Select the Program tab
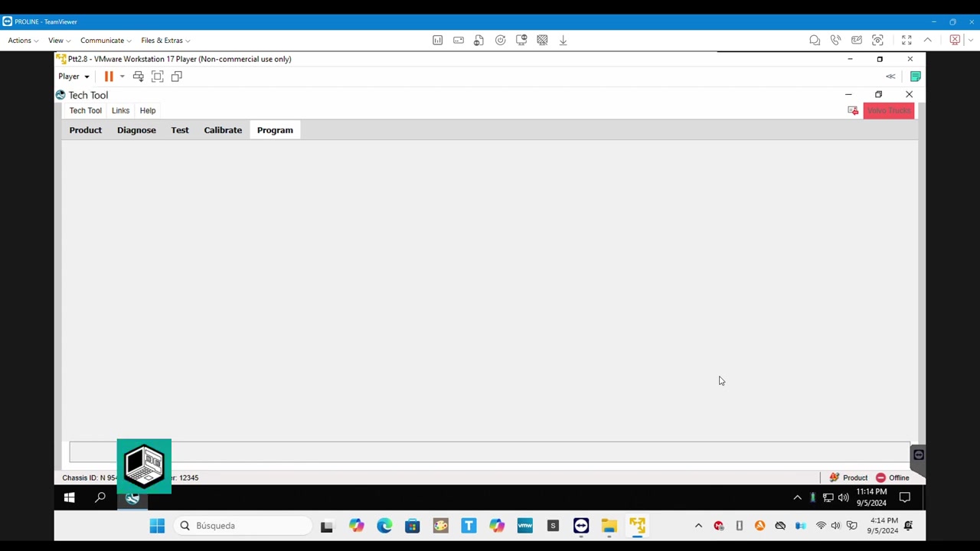The image size is (980, 551). pos(275,130)
